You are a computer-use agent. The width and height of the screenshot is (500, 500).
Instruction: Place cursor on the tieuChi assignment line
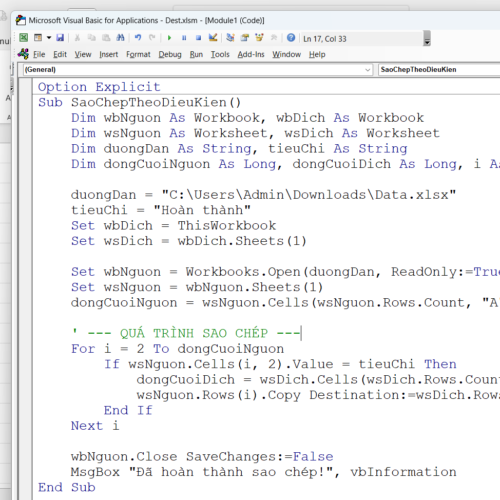(161, 210)
